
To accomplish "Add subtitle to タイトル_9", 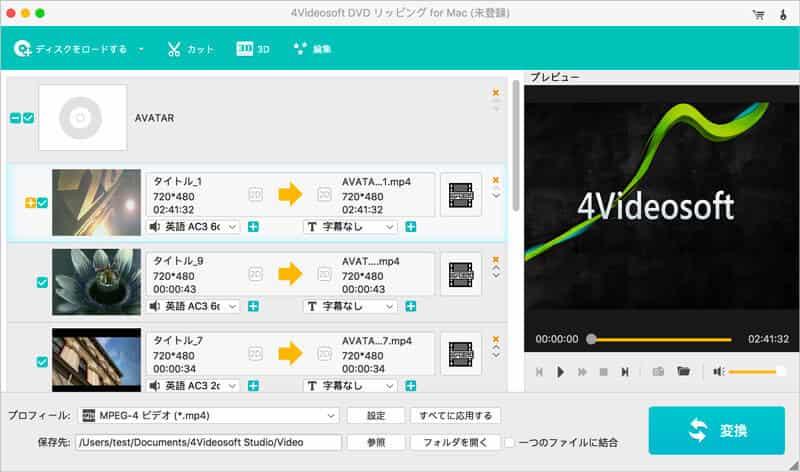I will point(411,306).
